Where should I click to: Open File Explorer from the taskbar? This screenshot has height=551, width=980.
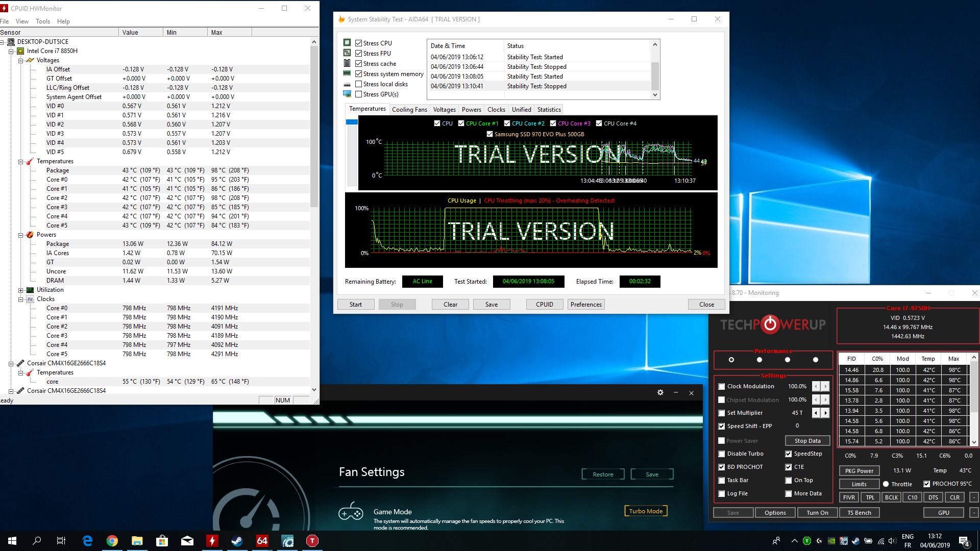pos(137,541)
